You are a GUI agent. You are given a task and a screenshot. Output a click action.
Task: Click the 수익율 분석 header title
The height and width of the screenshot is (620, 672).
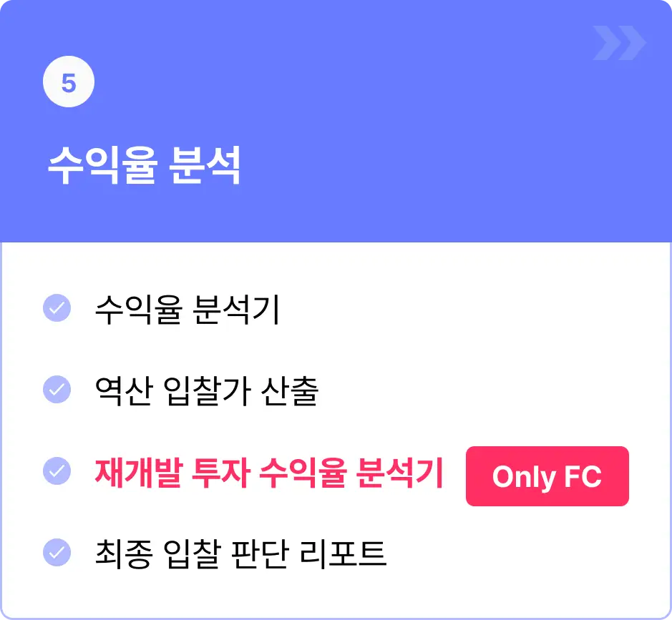click(x=145, y=166)
